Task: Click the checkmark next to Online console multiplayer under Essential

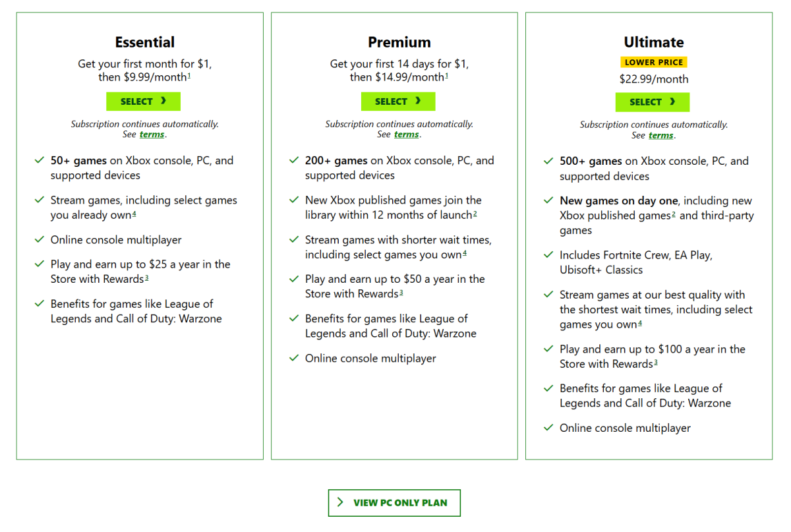Action: pyautogui.click(x=40, y=239)
